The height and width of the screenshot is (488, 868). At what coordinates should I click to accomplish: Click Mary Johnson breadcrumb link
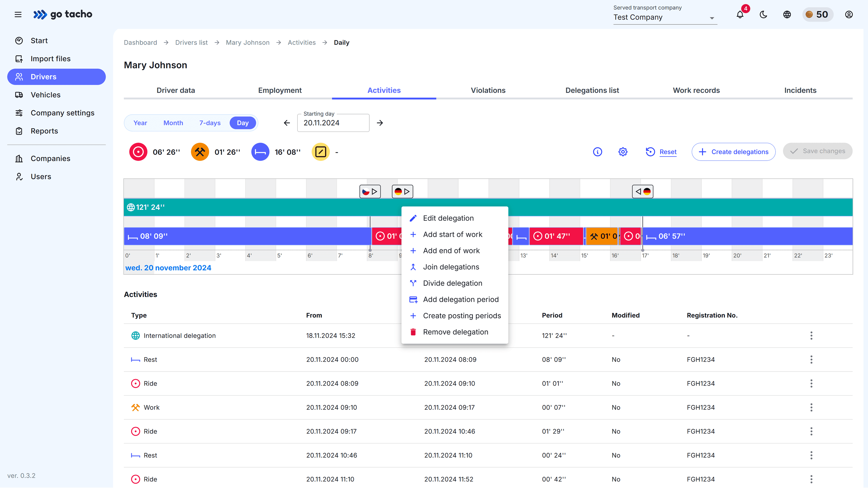(x=248, y=43)
